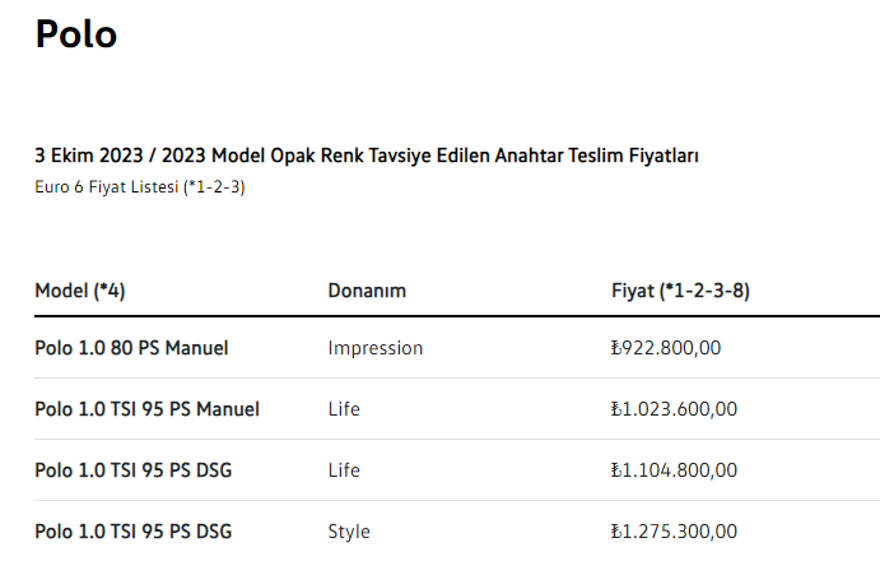Click the (*1-2-3) footnote after Euro 6 Fiyat Listesi

pyautogui.click(x=214, y=188)
